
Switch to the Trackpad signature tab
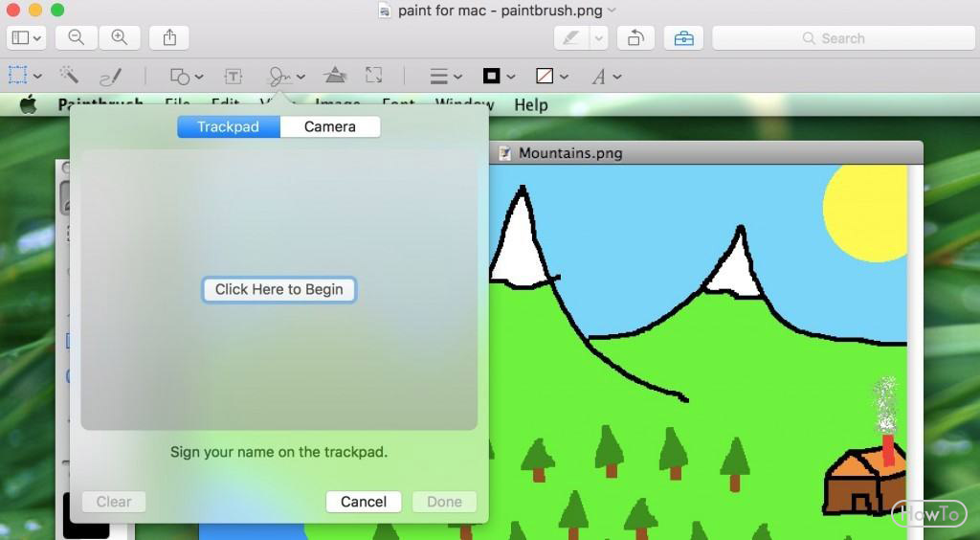coord(229,127)
